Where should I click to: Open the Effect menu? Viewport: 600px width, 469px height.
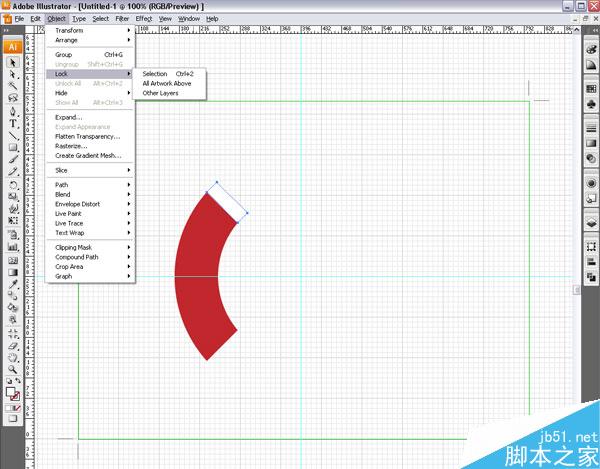(144, 18)
